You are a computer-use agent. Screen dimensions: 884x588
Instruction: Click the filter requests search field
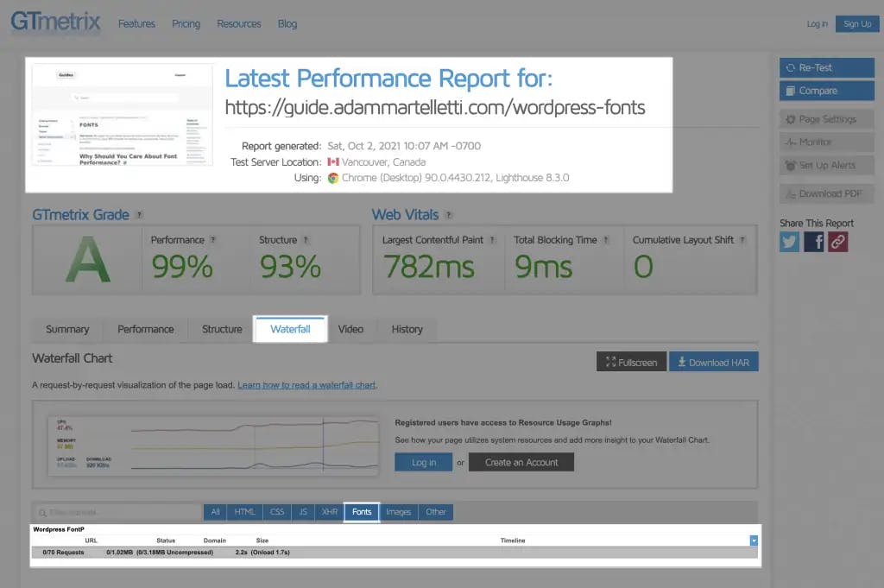click(117, 513)
